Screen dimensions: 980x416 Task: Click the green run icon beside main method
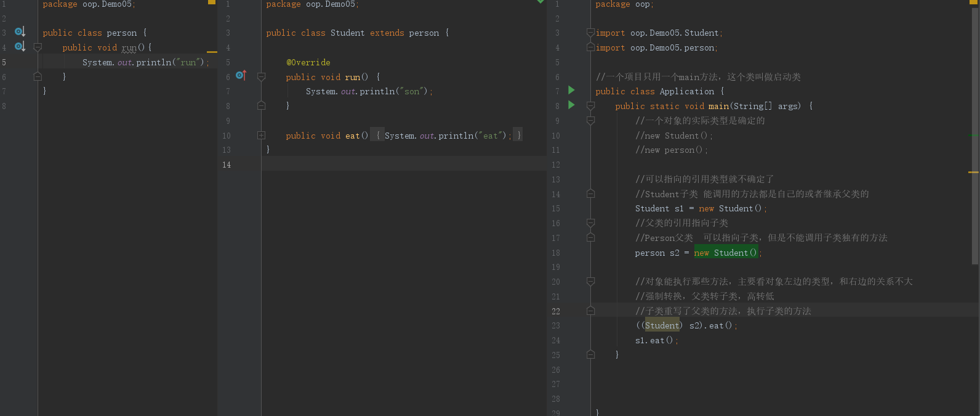[x=571, y=105]
